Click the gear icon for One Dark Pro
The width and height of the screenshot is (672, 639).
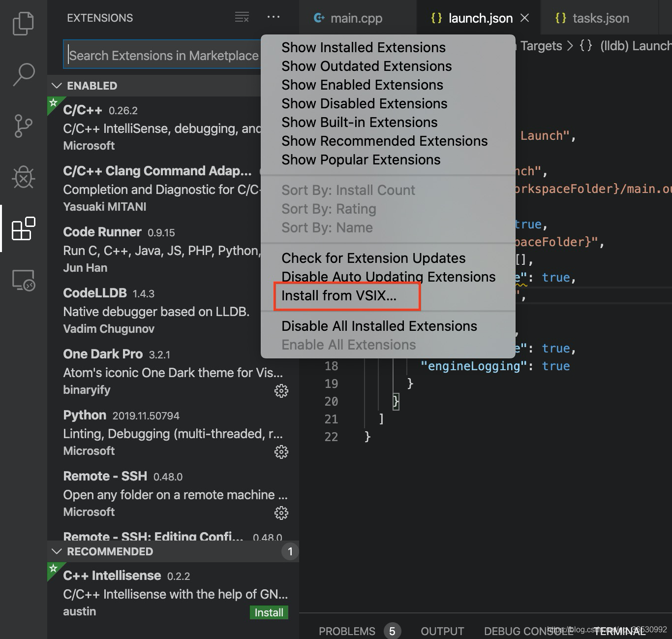(281, 391)
